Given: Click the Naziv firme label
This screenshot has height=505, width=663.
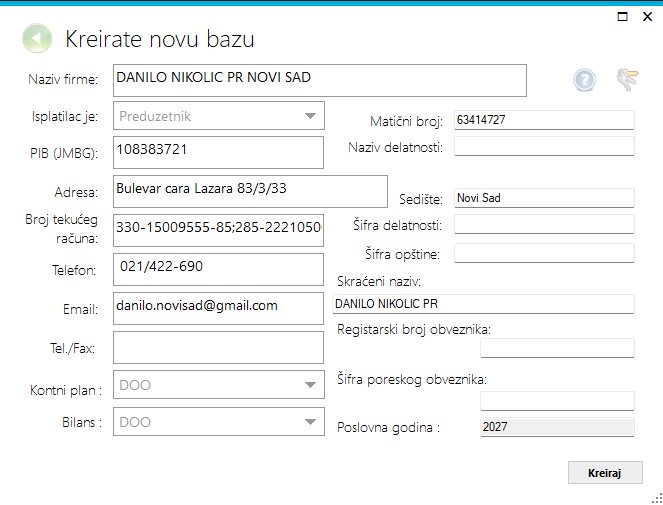Looking at the screenshot, I should point(63,80).
